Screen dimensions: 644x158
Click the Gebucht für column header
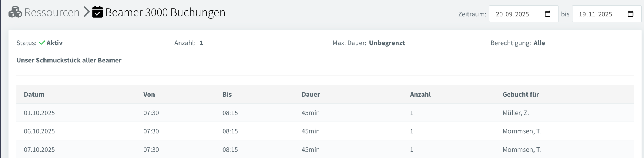coord(521,95)
